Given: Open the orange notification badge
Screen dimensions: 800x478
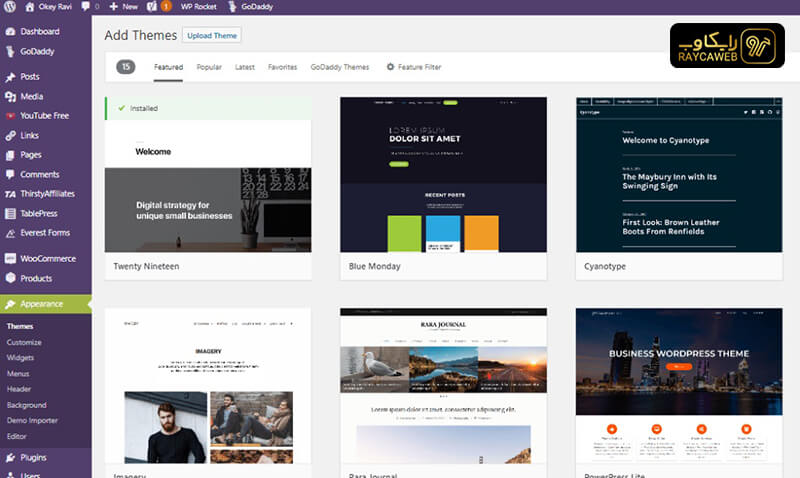Looking at the screenshot, I should tap(166, 6).
